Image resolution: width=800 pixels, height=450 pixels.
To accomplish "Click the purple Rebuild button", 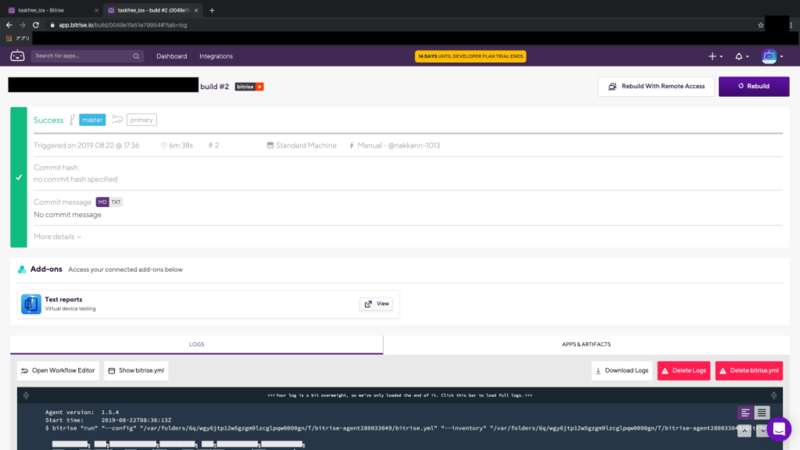I will pos(754,86).
